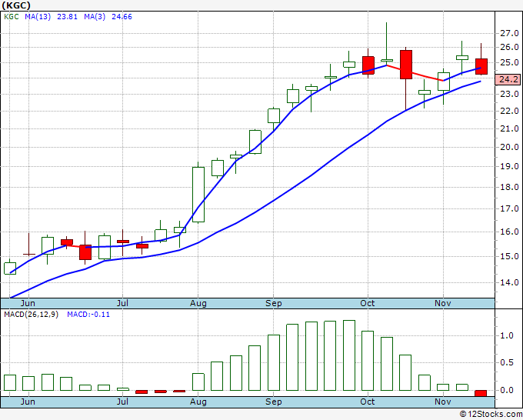Click the KGC ticker legend label

11,17
